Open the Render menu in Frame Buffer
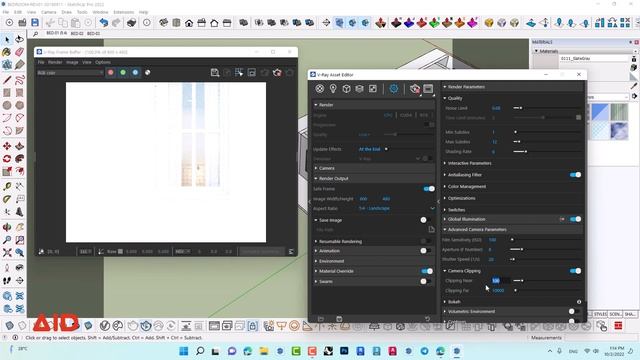The width and height of the screenshot is (640, 360). (x=55, y=62)
